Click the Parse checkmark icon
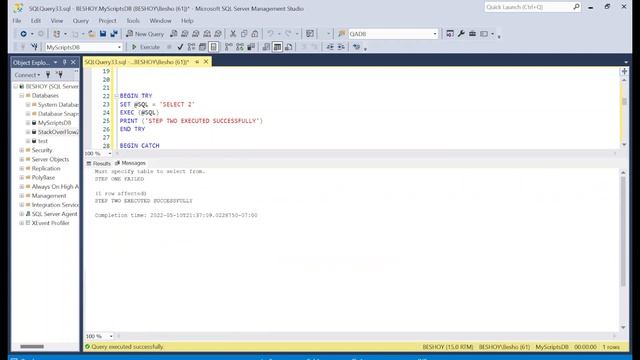This screenshot has height=360, width=640. 180,47
